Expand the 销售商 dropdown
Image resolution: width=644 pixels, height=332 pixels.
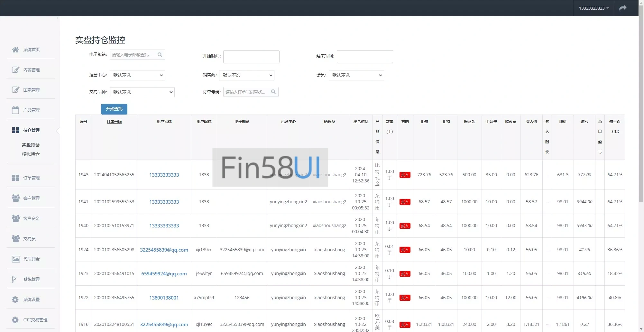pyautogui.click(x=246, y=75)
